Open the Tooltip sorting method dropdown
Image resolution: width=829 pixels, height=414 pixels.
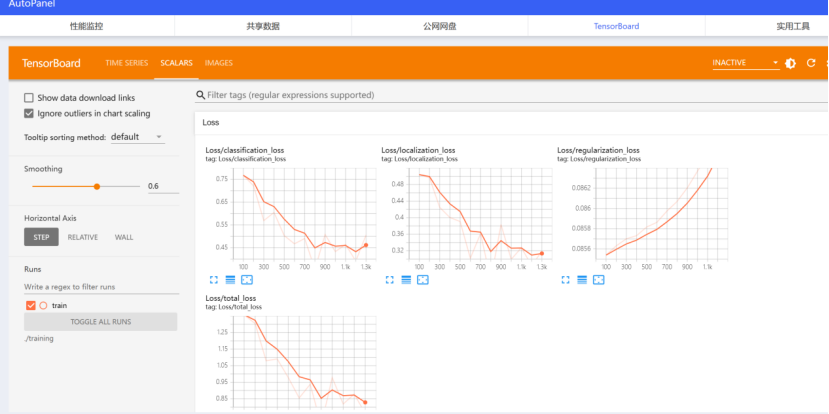pyautogui.click(x=137, y=137)
